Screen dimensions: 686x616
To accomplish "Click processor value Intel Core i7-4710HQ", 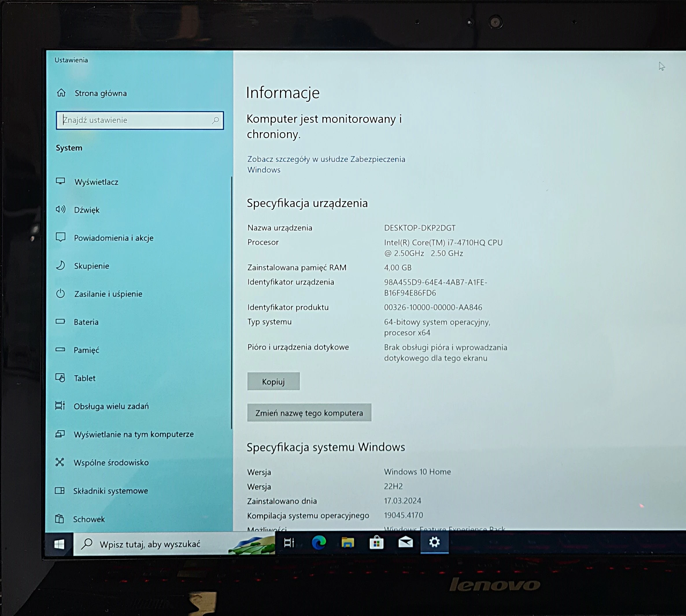I will (x=443, y=248).
